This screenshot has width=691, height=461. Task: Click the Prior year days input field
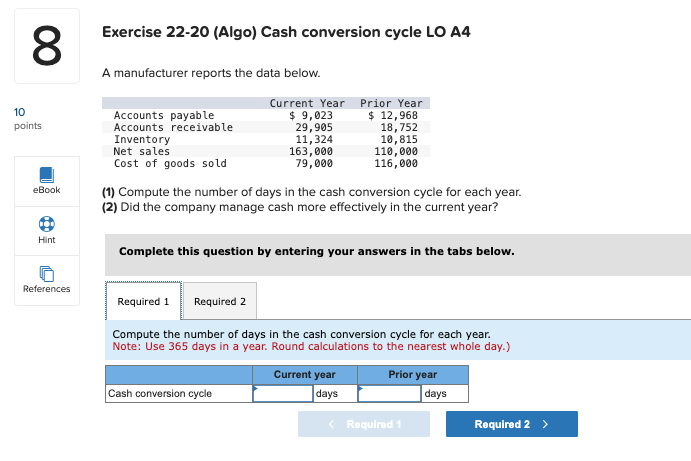[x=390, y=394]
